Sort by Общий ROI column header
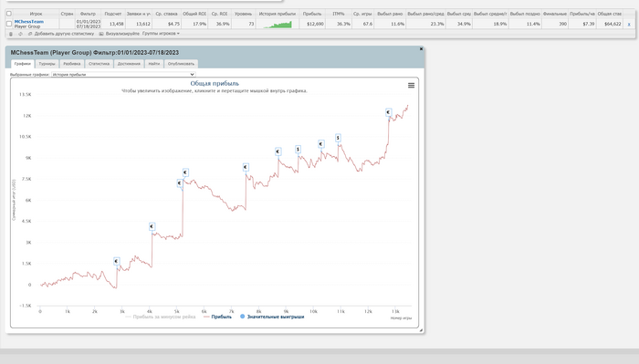The height and width of the screenshot is (364, 639). (194, 14)
